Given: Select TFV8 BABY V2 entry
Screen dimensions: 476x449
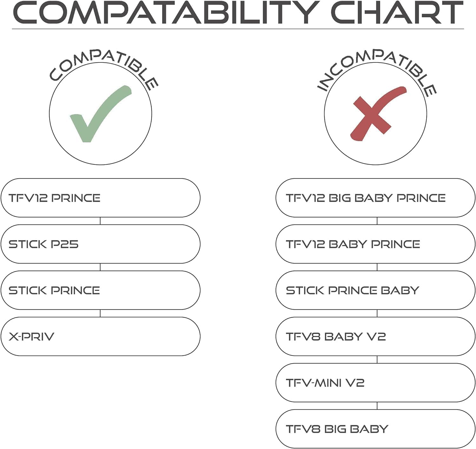Looking at the screenshot, I should tap(375, 336).
